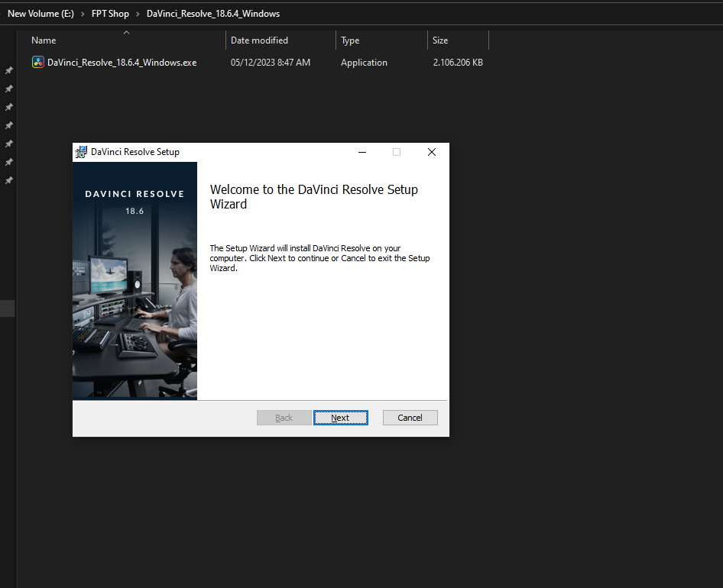Image resolution: width=723 pixels, height=588 pixels.
Task: Click Next in DaVinci Resolve Setup
Action: (340, 418)
